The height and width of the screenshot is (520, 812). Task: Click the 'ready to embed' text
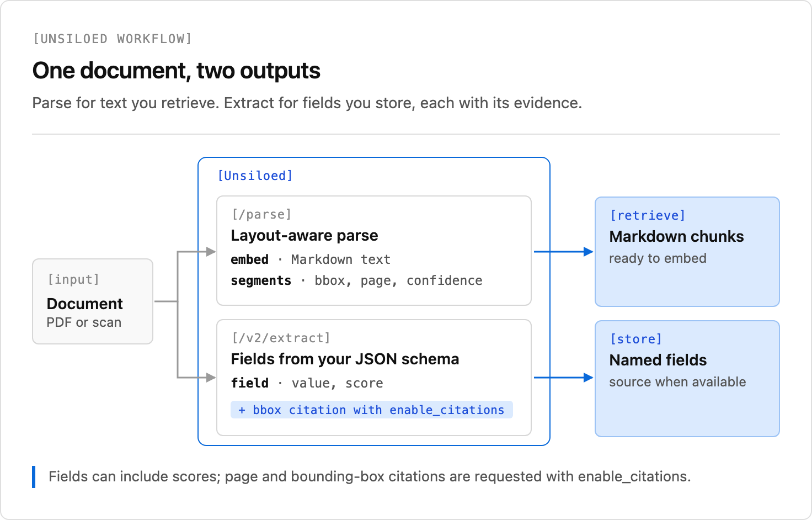(x=658, y=258)
